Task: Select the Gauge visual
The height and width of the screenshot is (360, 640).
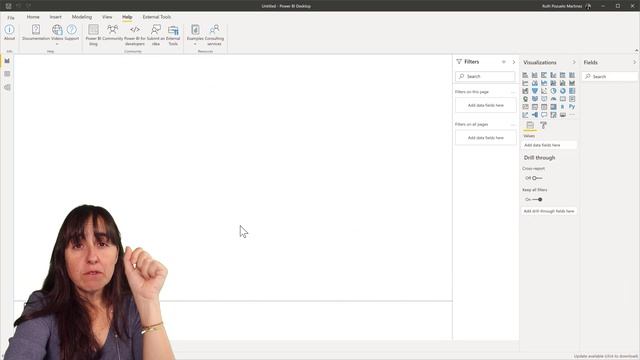Action: [553, 99]
